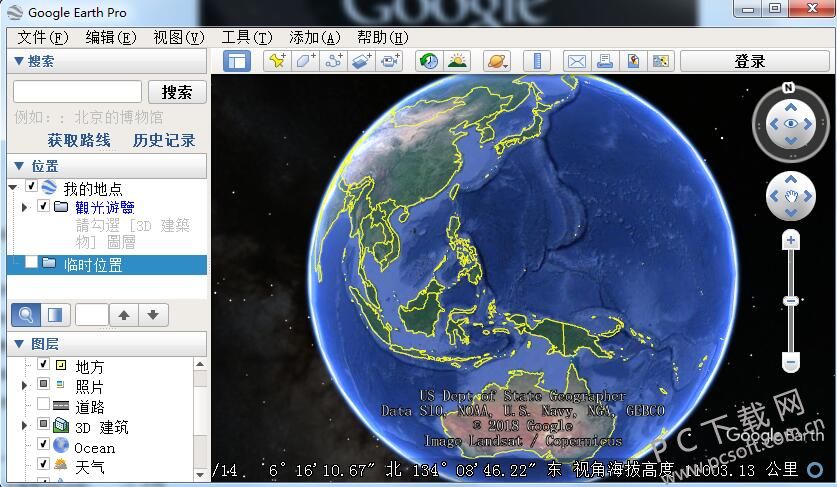
Task: Pan up with the move joystick arrow
Action: point(791,179)
